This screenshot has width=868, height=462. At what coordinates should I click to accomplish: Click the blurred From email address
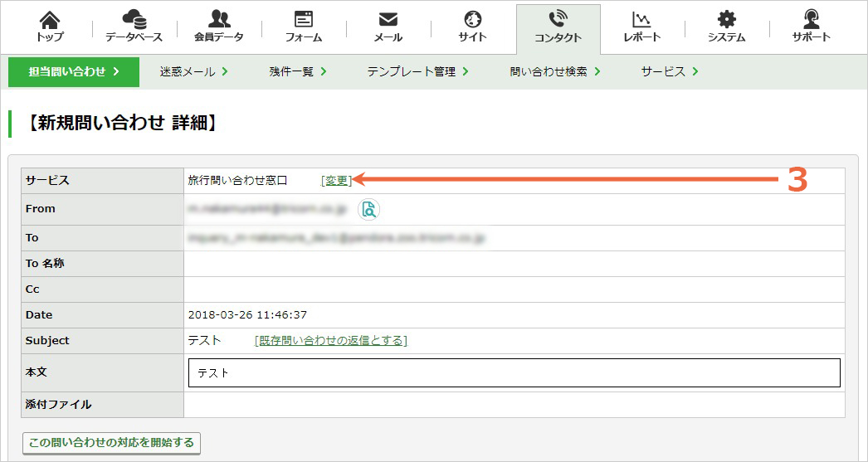[267, 209]
